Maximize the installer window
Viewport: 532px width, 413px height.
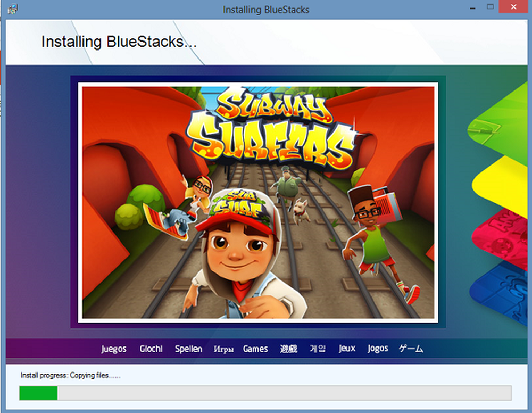[490, 7]
